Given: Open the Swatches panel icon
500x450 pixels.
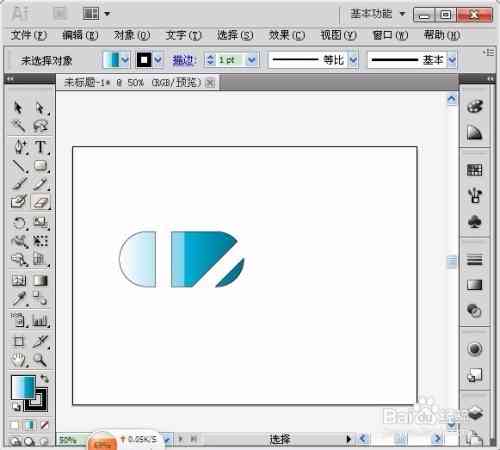Looking at the screenshot, I should [x=475, y=170].
